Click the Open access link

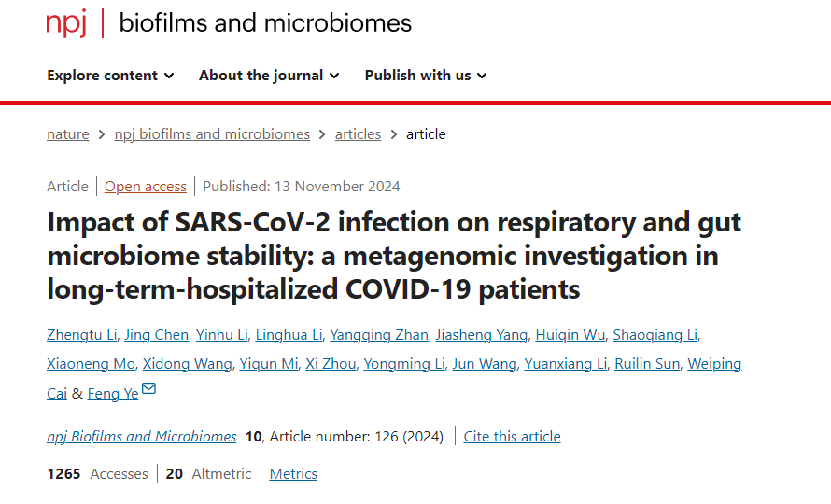coord(146,187)
